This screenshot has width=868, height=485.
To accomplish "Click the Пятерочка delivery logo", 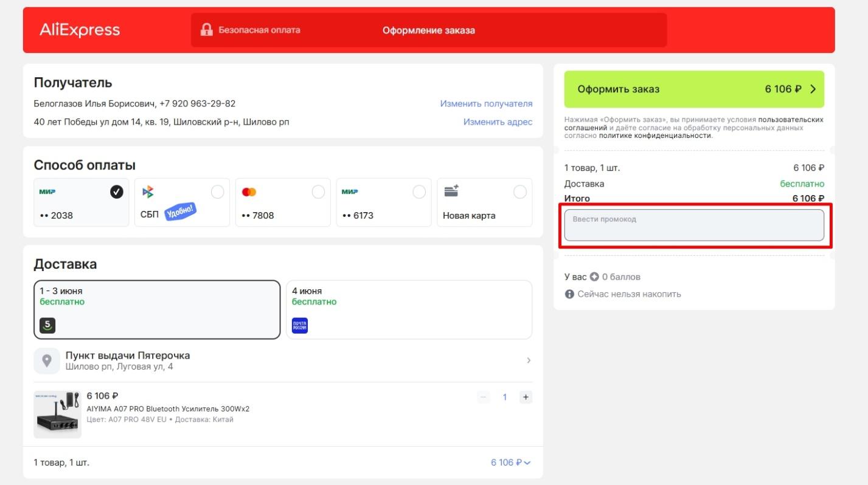I will (x=47, y=325).
